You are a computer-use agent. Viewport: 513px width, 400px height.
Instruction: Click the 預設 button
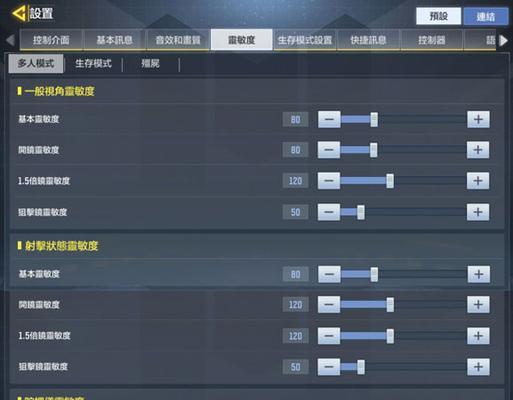click(x=438, y=16)
